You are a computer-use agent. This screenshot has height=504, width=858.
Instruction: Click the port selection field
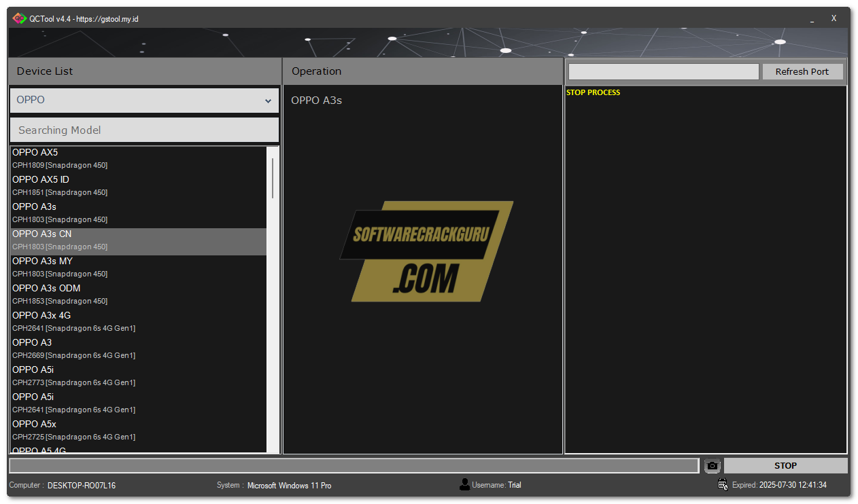coord(664,71)
